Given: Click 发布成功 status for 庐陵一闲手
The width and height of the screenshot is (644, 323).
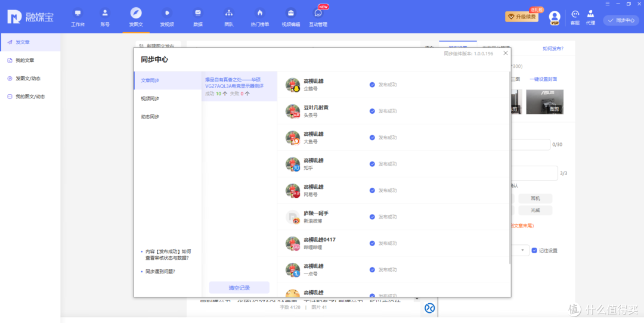Looking at the screenshot, I should pos(388,217).
